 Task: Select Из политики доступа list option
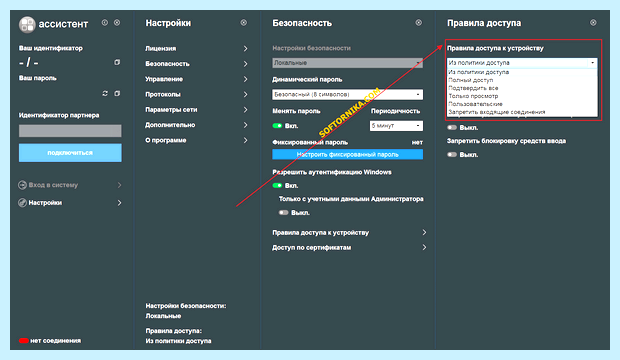point(522,72)
